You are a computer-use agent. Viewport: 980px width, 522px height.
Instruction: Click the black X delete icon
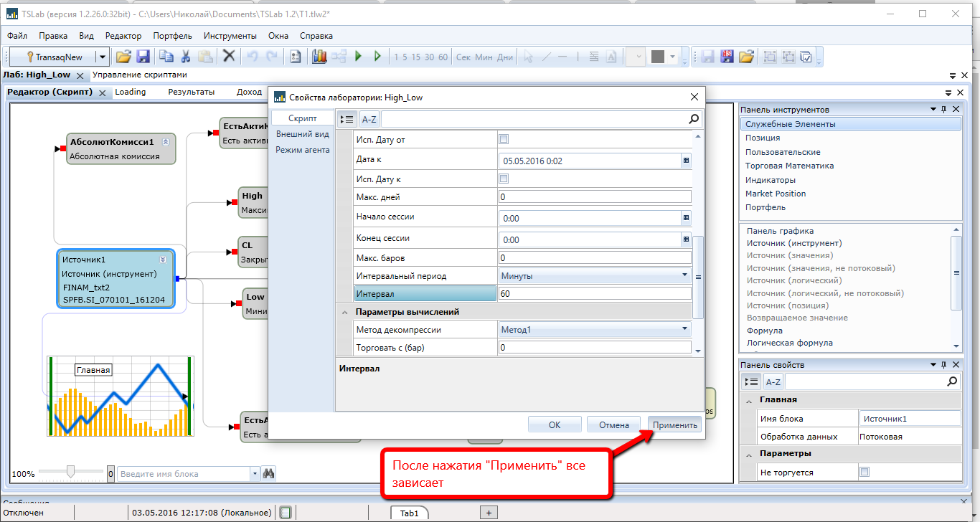[x=229, y=57]
